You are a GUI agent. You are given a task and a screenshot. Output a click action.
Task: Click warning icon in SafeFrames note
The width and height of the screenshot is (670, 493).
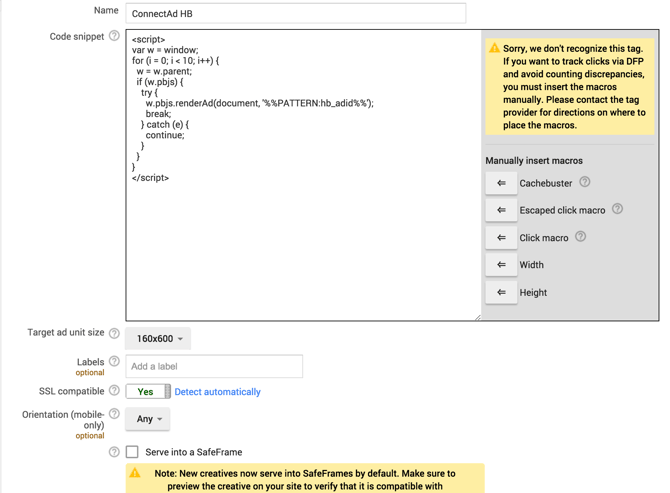point(135,472)
